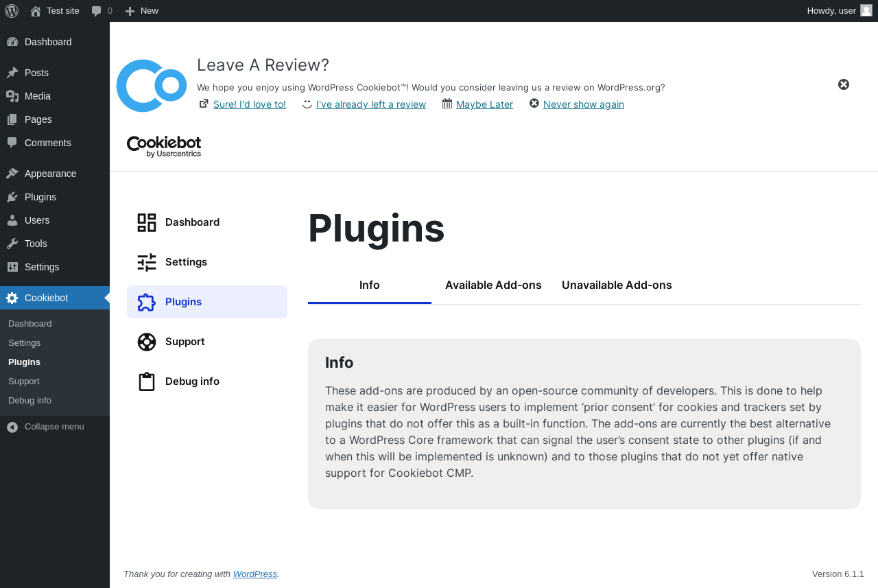Click the Sure! I'd love to! link
Image resolution: width=878 pixels, height=588 pixels.
[250, 104]
